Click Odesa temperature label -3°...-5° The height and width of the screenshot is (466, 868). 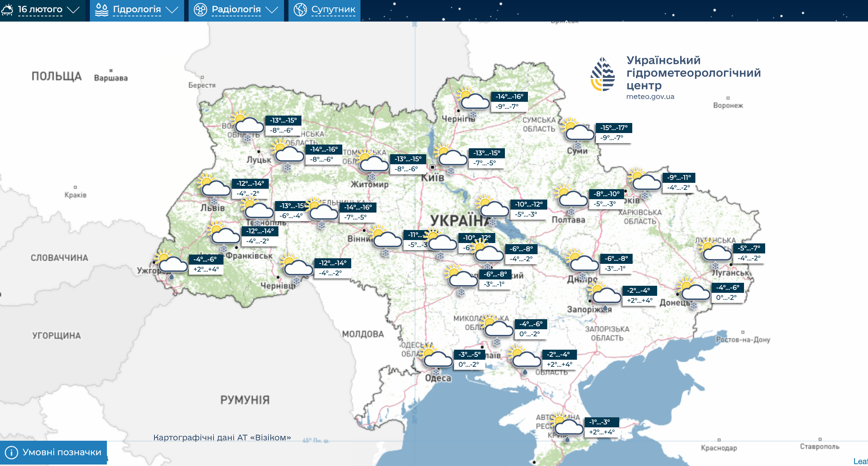click(469, 354)
